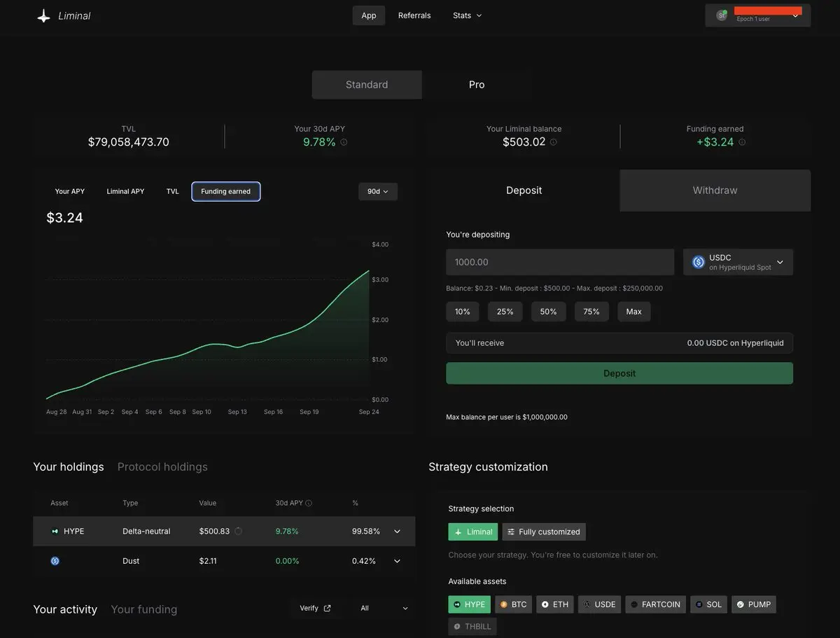Image resolution: width=840 pixels, height=638 pixels.
Task: Click info icon next to the 30d APY column header
Action: click(x=309, y=503)
